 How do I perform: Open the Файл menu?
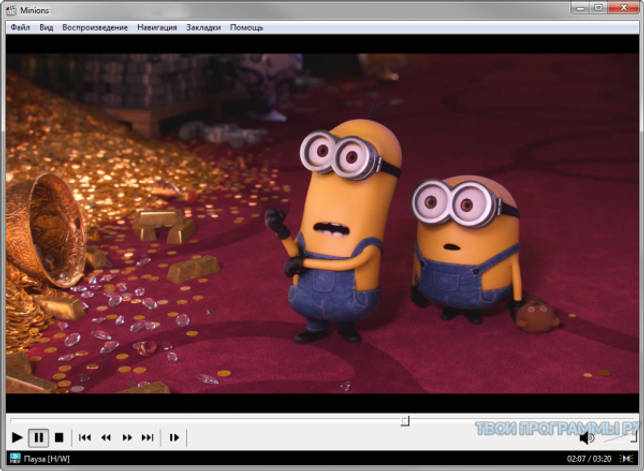click(20, 28)
